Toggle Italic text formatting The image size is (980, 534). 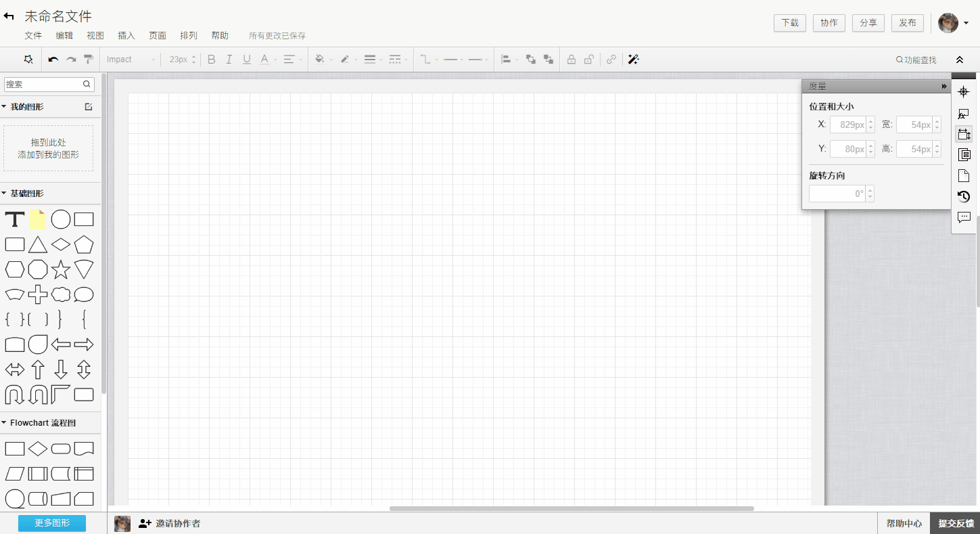click(x=229, y=60)
